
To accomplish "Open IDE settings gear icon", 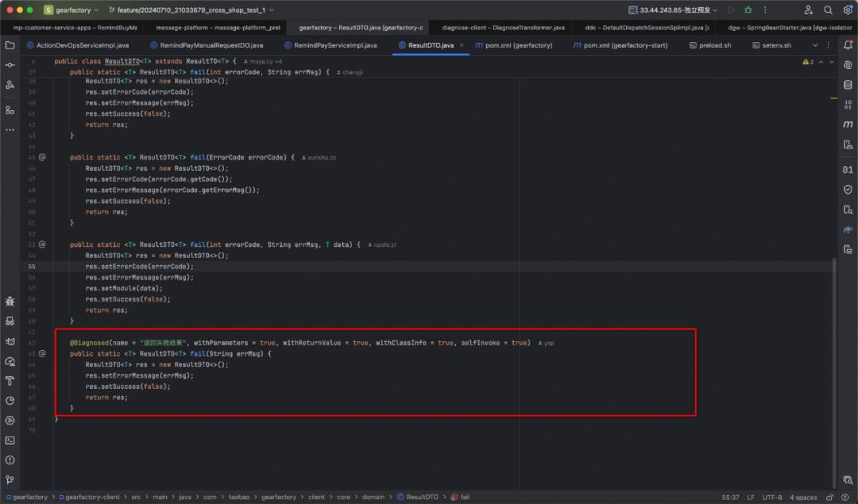I will pos(848,10).
